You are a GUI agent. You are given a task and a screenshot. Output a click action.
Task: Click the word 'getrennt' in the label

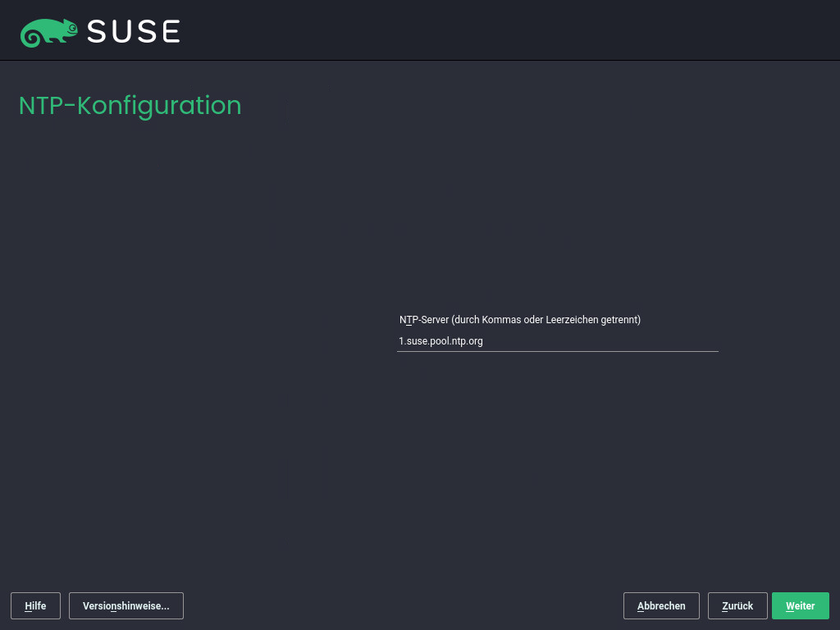(619, 320)
